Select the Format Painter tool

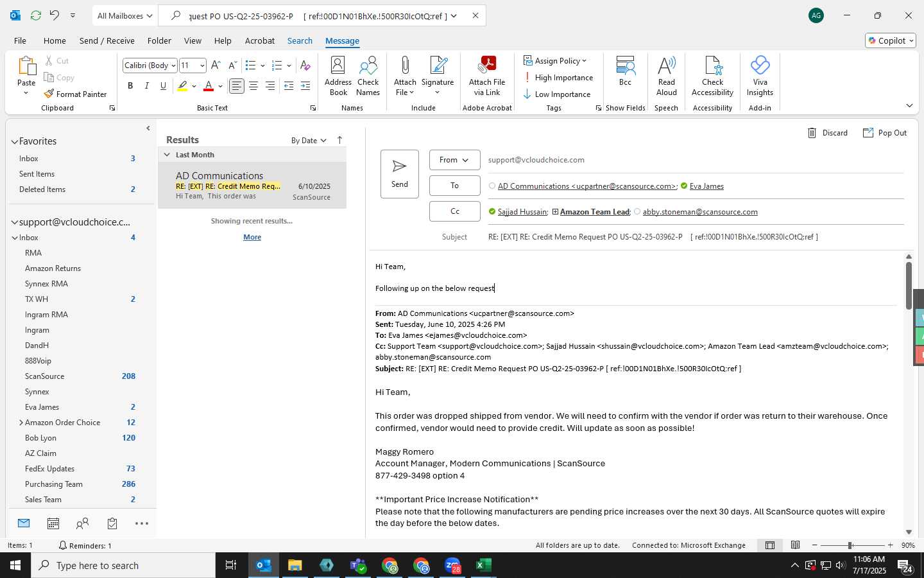pos(75,94)
